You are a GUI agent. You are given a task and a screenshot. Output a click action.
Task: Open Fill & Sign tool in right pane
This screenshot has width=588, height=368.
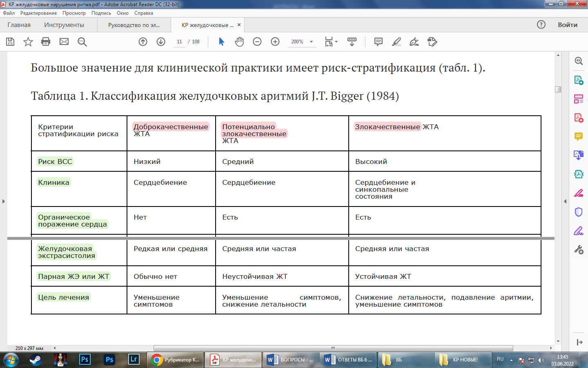coord(579,231)
